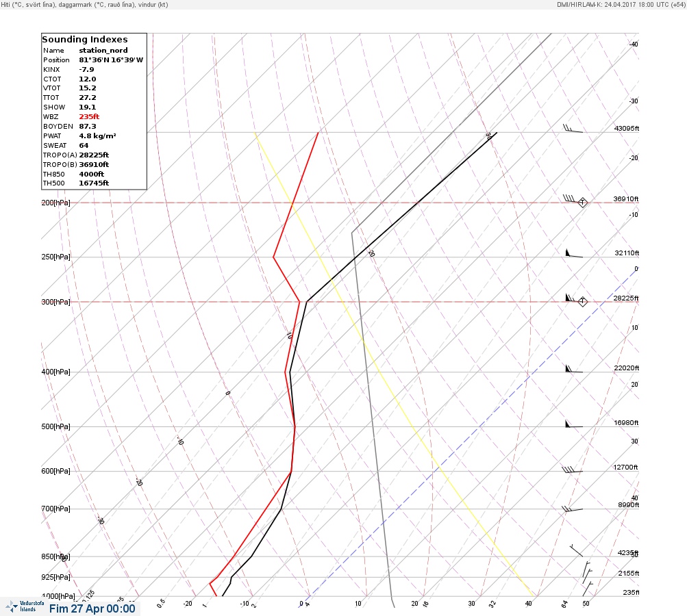Click the wind barb at 235ft
The image size is (687, 616).
(588, 589)
